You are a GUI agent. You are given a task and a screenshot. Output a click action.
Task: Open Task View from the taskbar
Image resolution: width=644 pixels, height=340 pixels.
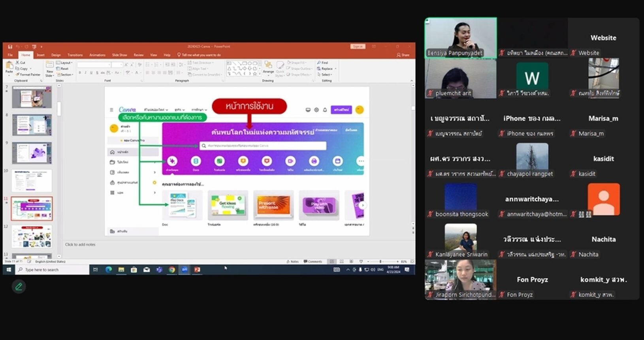click(95, 270)
